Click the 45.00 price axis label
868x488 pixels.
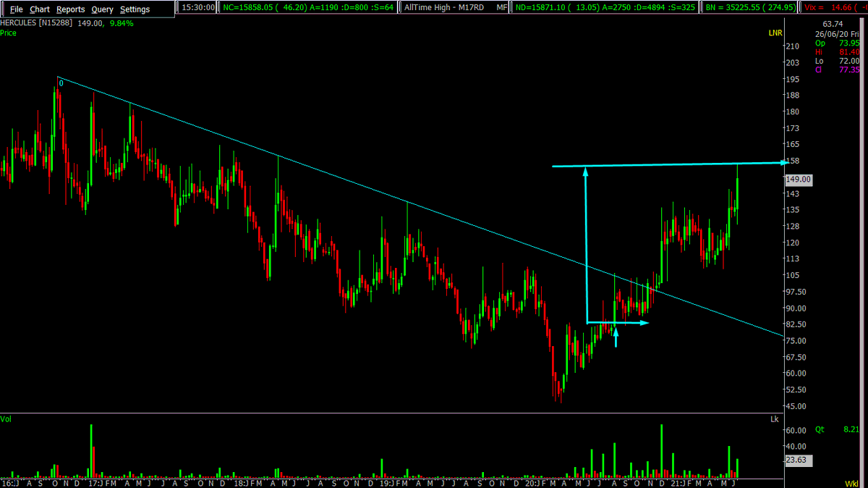[796, 406]
